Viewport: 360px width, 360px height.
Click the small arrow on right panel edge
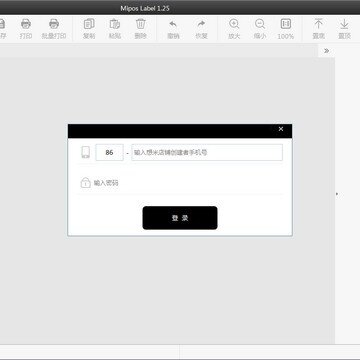tap(337, 194)
